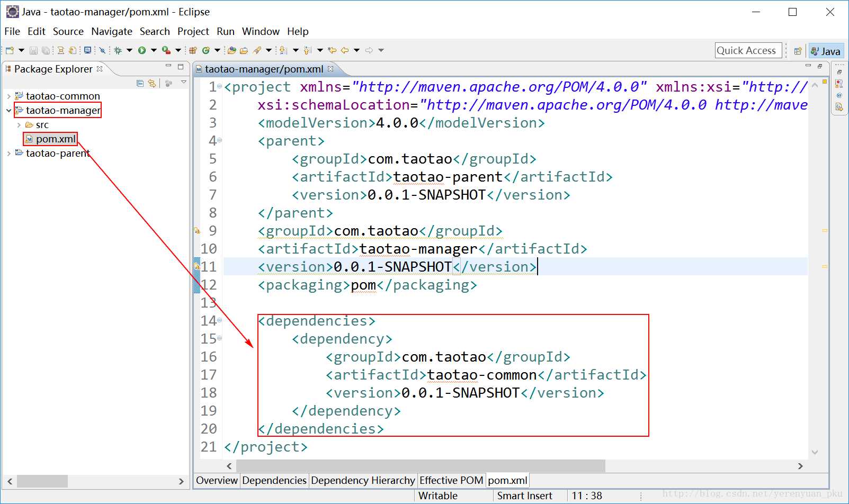Select taotao-common project in tree
Screen dimensions: 849x504
tap(62, 96)
